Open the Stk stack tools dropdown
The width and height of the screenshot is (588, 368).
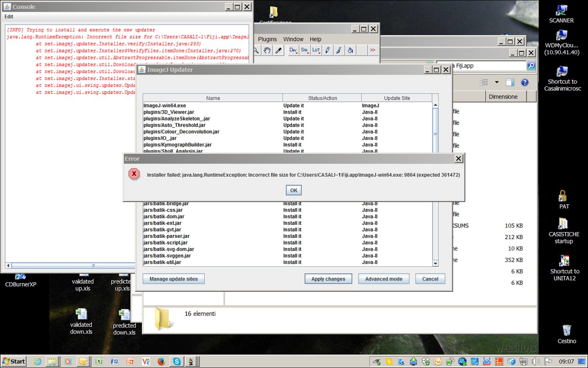[305, 50]
